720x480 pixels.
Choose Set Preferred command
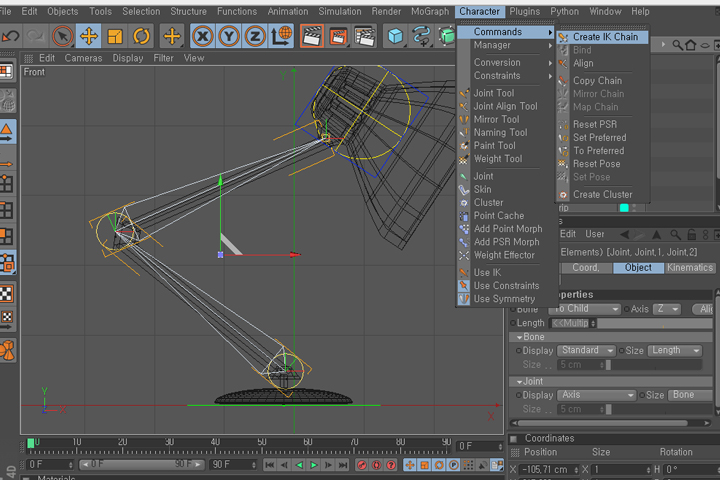599,137
